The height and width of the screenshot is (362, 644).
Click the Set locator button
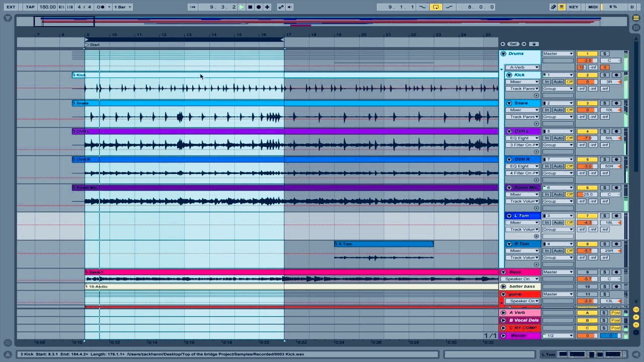tap(513, 44)
